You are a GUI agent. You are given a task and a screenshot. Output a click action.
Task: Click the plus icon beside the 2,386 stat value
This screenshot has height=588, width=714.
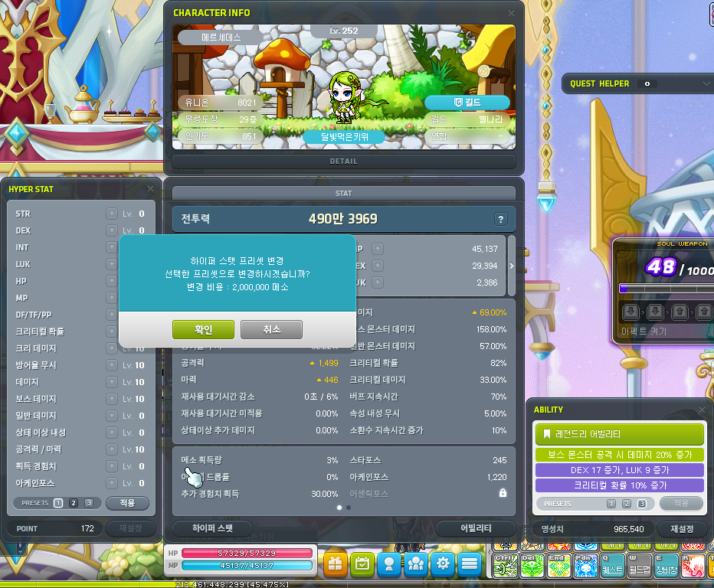pos(378,283)
